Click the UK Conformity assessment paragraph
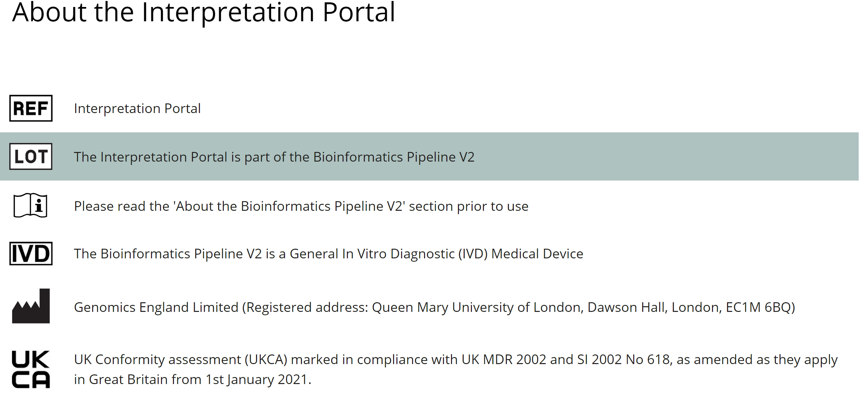Screen dimensions: 868x401 click(x=456, y=369)
